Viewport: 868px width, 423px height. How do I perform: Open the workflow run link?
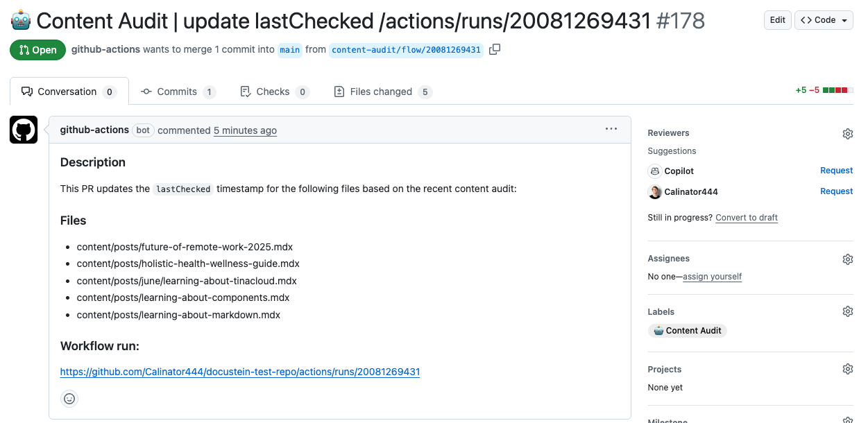239,372
